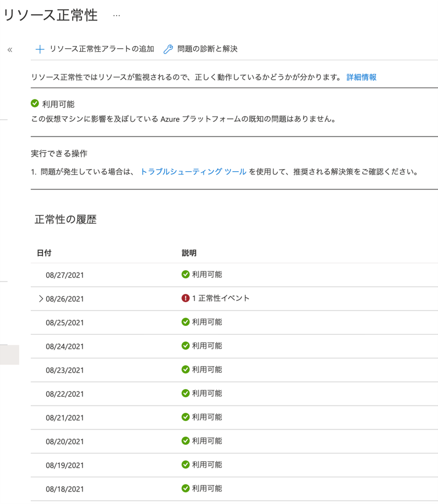Select the 08/23/2021 date cell
This screenshot has width=438, height=504.
pyautogui.click(x=65, y=370)
